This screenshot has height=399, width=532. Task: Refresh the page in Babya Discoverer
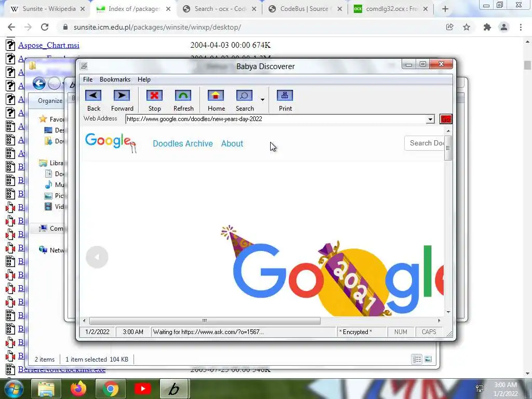[x=183, y=100]
